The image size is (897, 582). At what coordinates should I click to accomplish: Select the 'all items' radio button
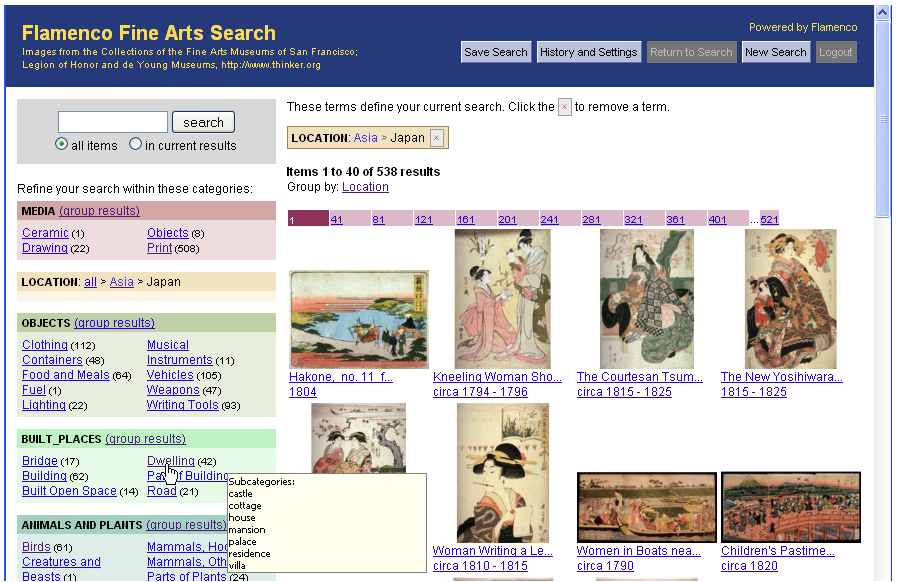pyautogui.click(x=61, y=144)
